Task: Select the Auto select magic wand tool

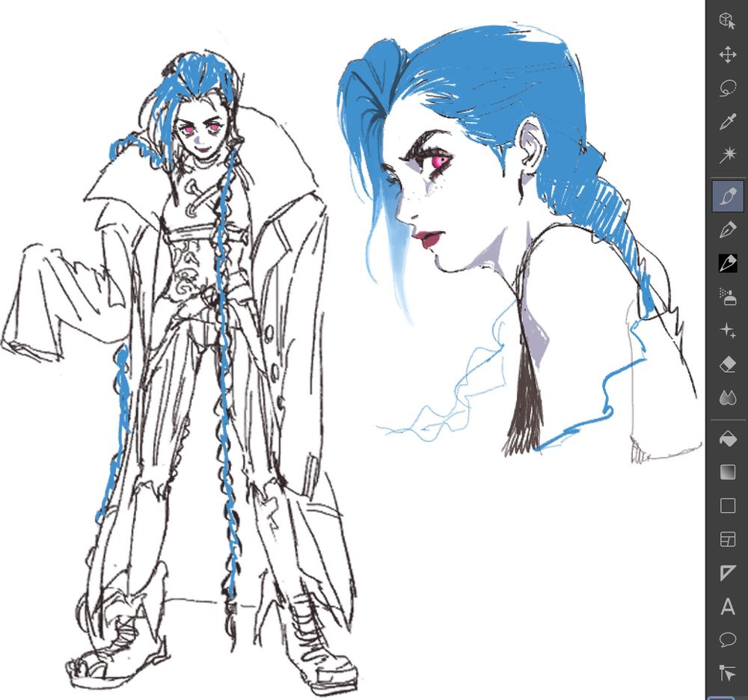Action: coord(727,155)
